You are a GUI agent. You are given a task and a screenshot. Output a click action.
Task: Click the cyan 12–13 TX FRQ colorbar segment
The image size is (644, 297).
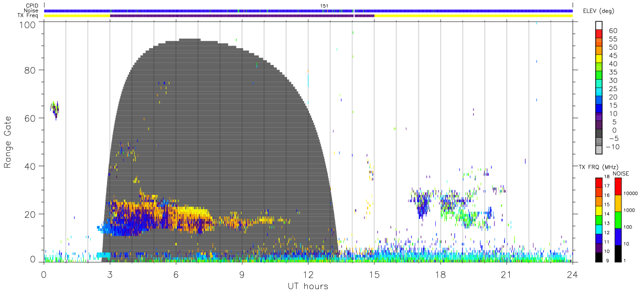click(x=599, y=229)
